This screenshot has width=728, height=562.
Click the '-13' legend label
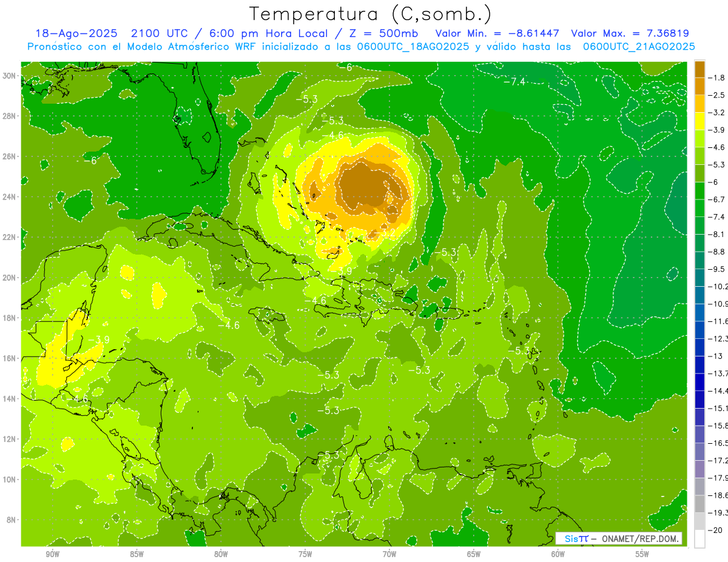click(715, 356)
